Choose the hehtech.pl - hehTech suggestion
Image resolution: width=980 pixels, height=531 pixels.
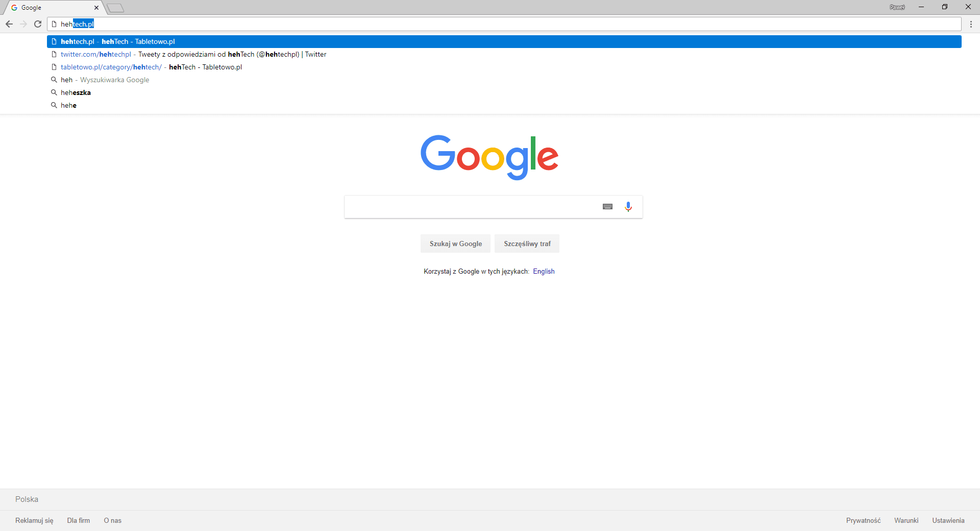click(504, 41)
